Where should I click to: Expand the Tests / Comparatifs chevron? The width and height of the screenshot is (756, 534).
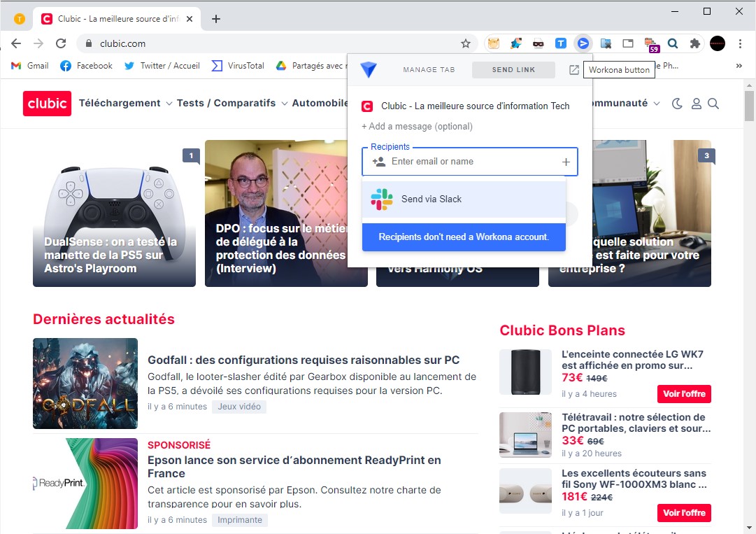[x=285, y=104]
